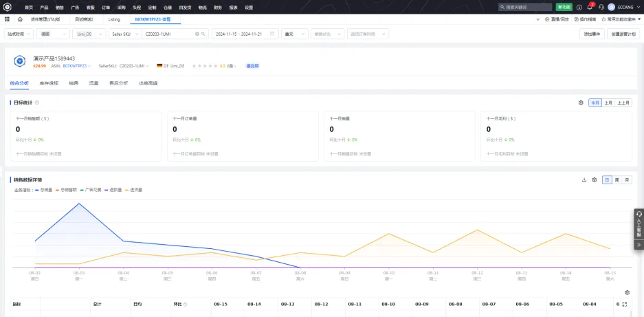Image resolution: width=644 pixels, height=317 pixels.
Task: Open the notification bell with badge 2
Action: coord(590,7)
